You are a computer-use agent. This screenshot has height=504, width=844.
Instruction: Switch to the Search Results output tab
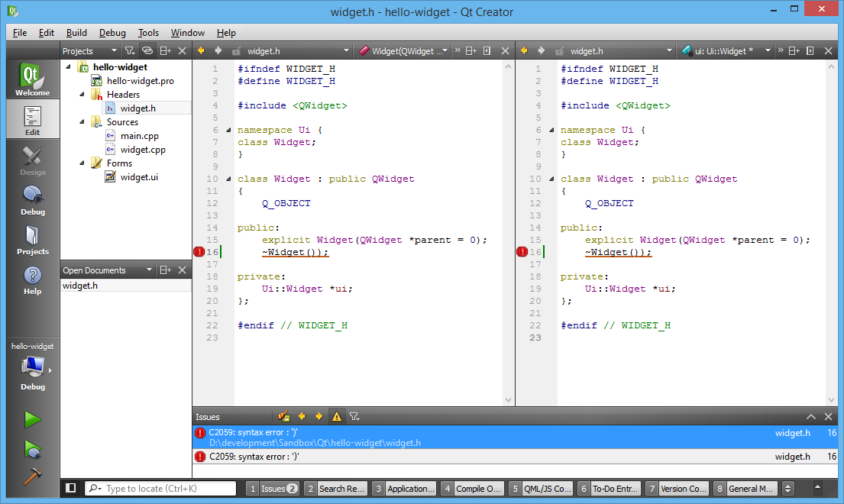pyautogui.click(x=335, y=489)
